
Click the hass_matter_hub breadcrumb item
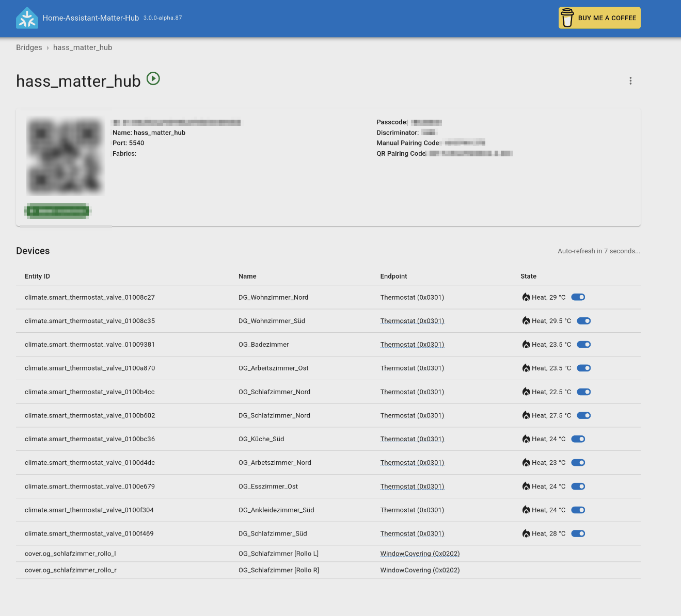point(83,47)
